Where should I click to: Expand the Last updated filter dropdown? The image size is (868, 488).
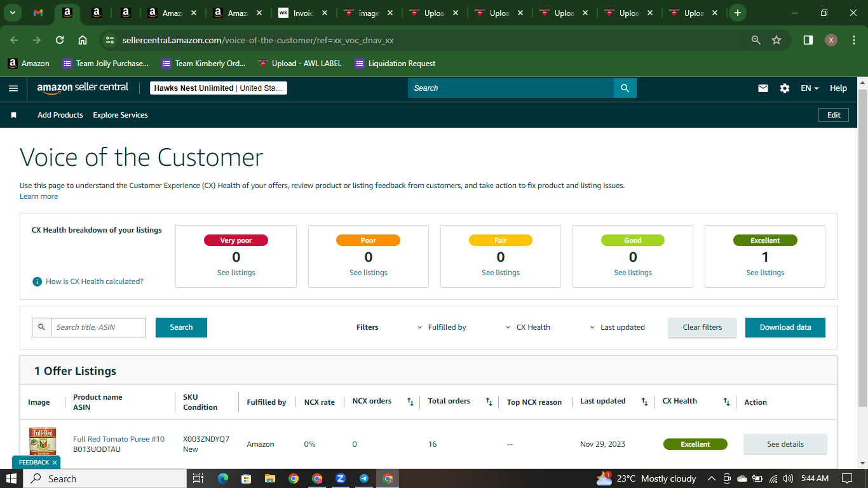(x=617, y=327)
